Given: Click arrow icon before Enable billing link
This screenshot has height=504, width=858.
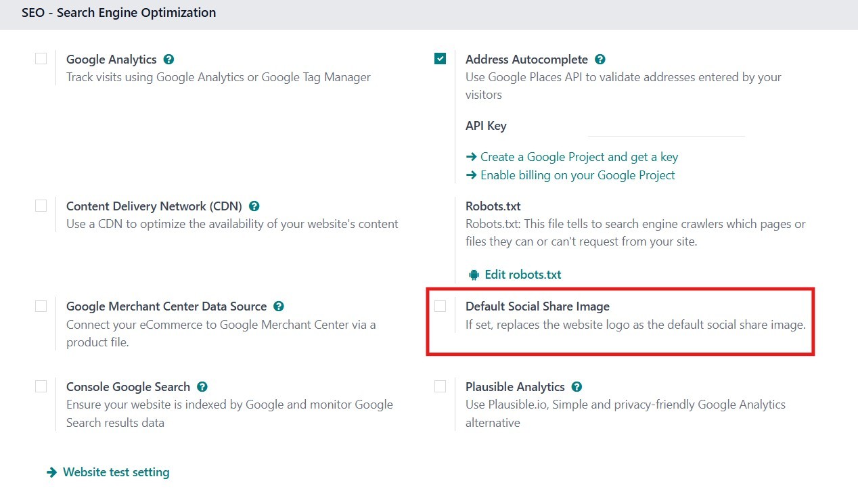Looking at the screenshot, I should [472, 175].
